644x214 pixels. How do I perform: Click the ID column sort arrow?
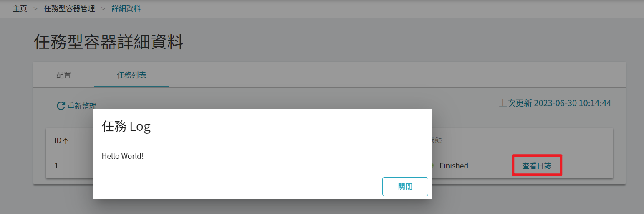66,141
